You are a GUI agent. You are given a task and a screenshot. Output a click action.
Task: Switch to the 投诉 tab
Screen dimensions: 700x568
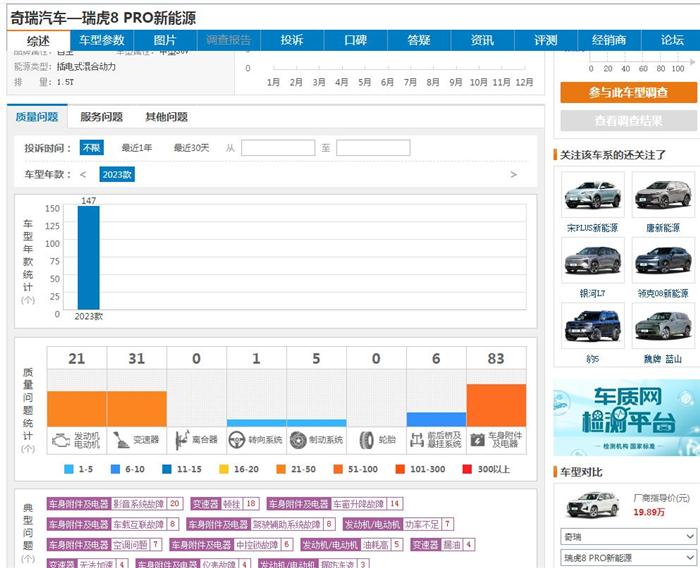click(x=292, y=40)
